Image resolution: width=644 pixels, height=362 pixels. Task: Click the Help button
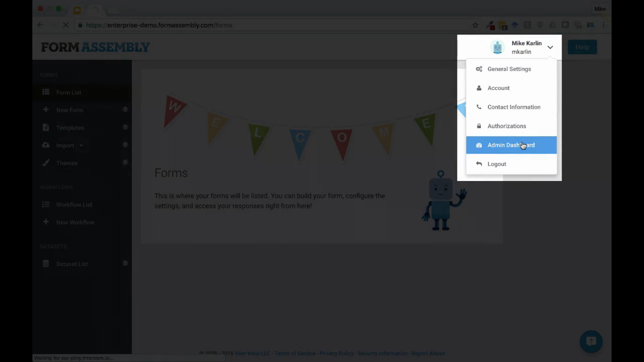[x=582, y=47]
